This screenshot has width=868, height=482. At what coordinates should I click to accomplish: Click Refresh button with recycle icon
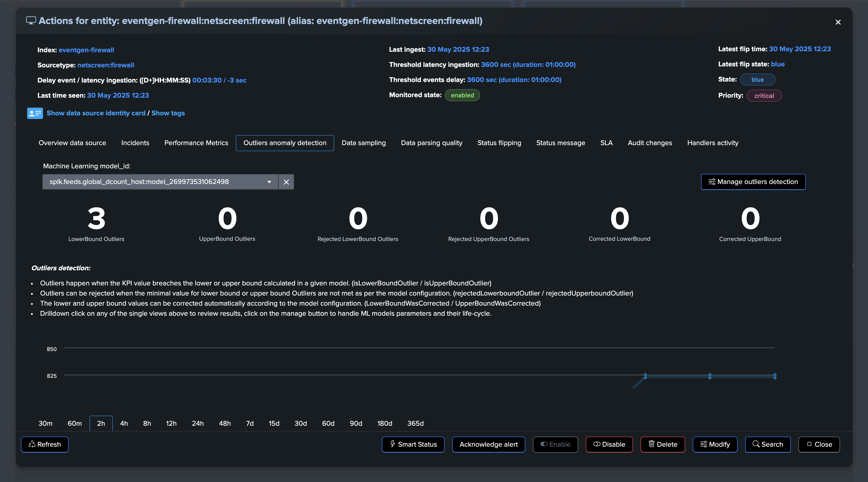click(45, 445)
